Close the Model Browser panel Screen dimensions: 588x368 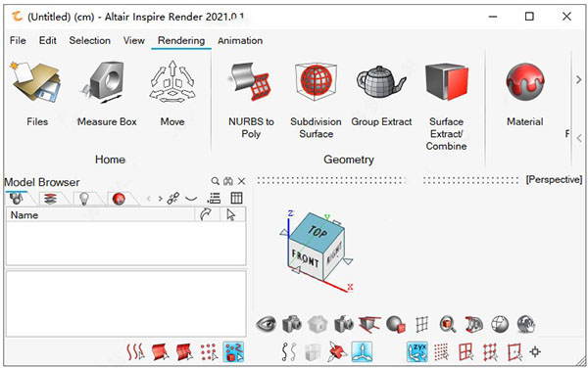[x=241, y=181]
